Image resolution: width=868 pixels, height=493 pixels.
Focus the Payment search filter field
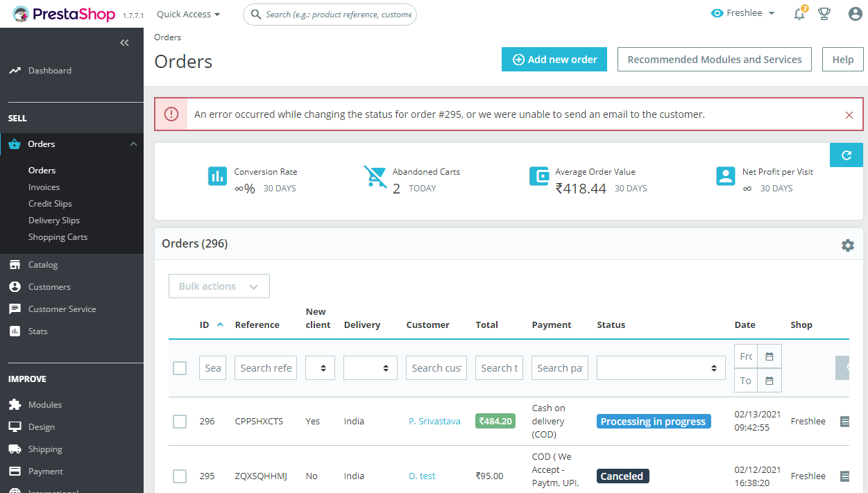(x=560, y=368)
